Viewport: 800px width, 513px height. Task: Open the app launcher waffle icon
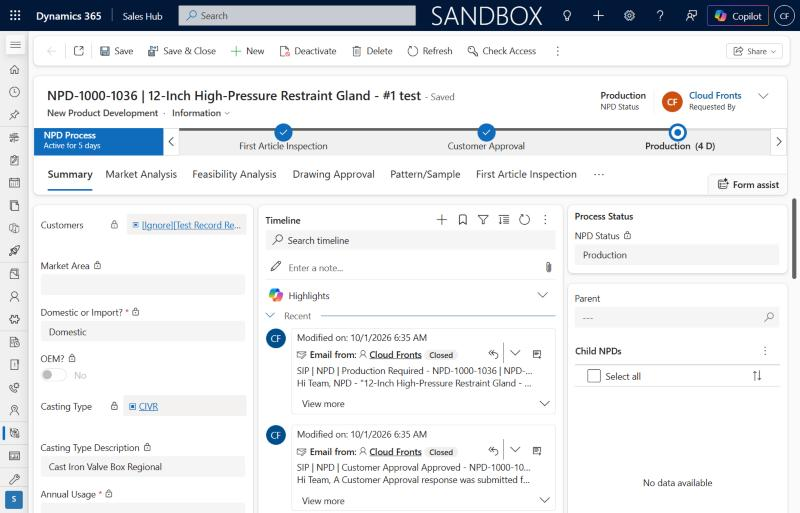(15, 16)
